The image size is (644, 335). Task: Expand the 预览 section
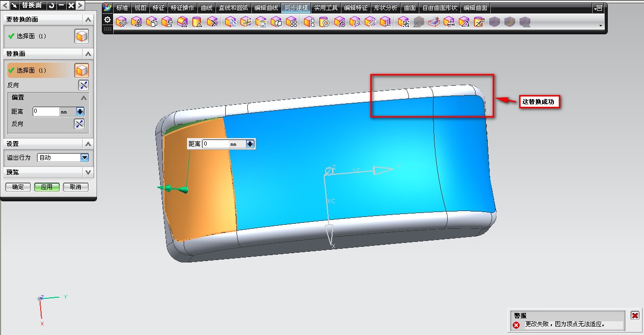(88, 172)
